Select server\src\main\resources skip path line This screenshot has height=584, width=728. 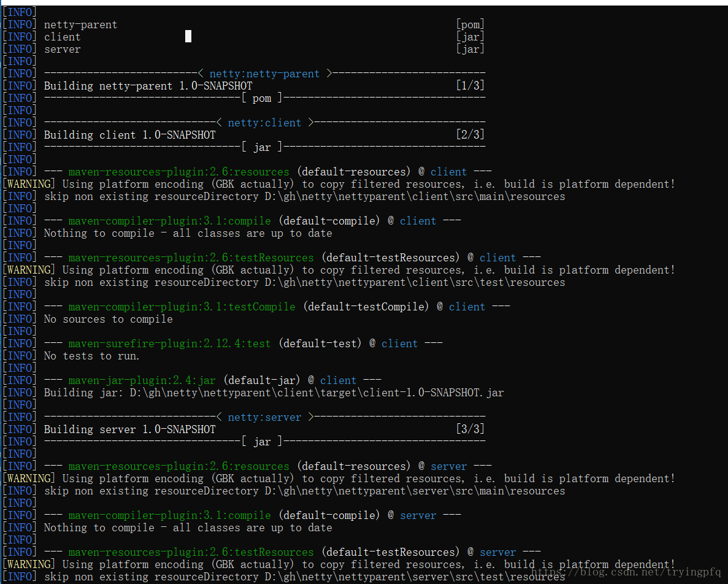tap(305, 491)
